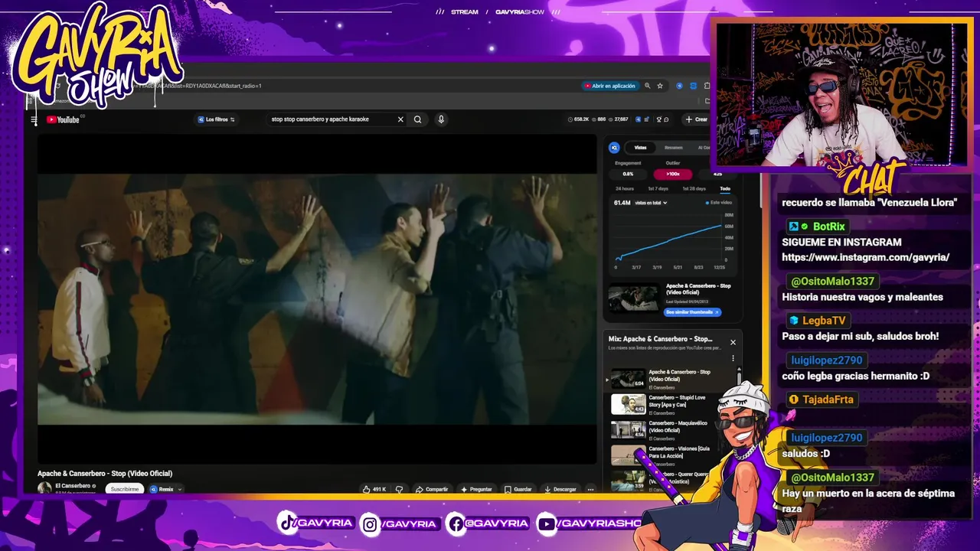Click the Remix button
Screen dimensions: 980x551
162,489
